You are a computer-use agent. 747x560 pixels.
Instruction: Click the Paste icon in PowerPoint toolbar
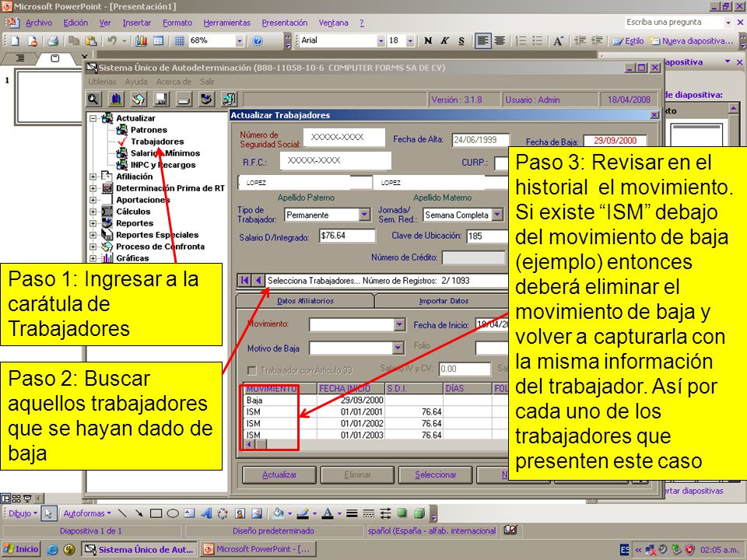(x=90, y=41)
